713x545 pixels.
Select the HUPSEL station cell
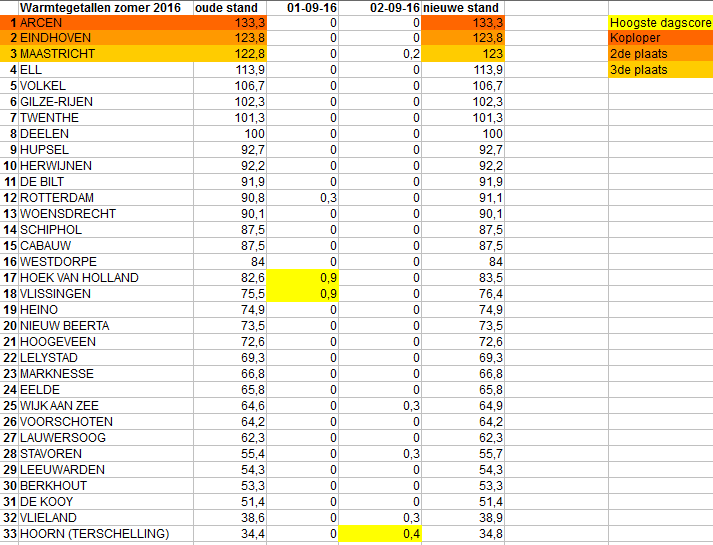[106, 150]
